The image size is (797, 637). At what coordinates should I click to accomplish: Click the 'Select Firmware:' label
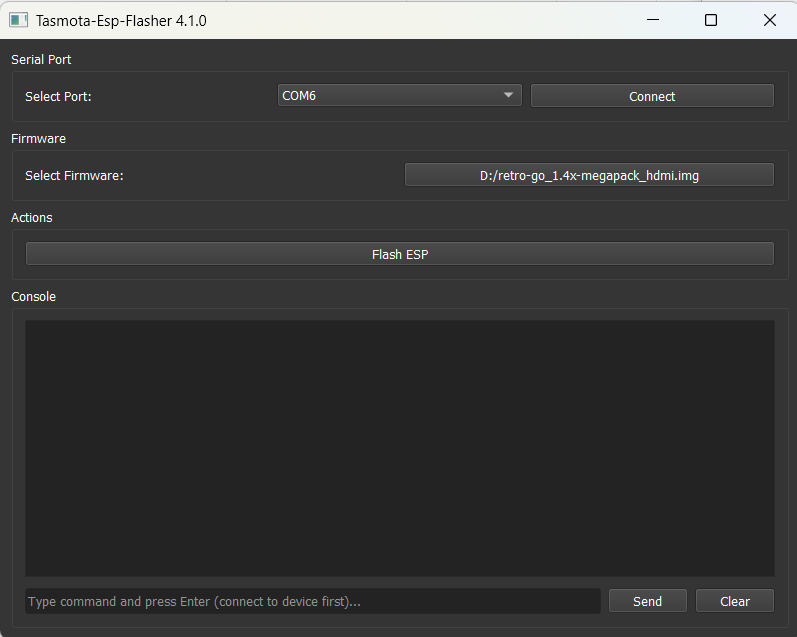(74, 175)
